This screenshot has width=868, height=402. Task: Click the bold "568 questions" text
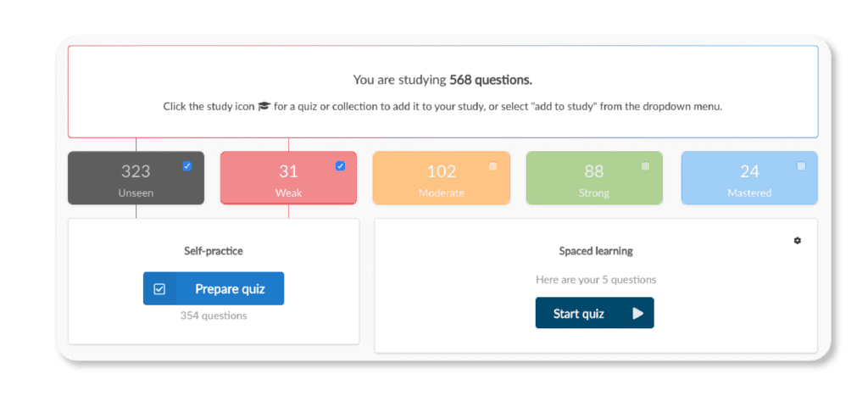(491, 81)
